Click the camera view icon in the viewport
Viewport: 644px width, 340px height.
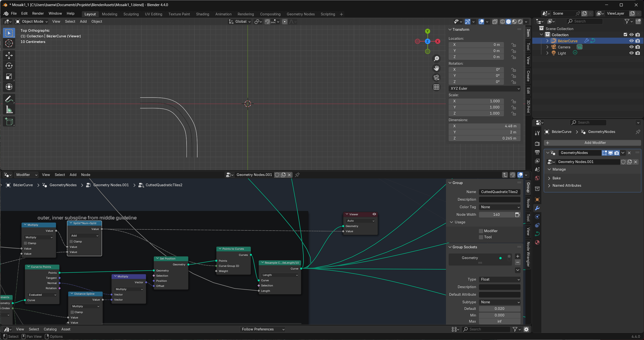click(436, 78)
